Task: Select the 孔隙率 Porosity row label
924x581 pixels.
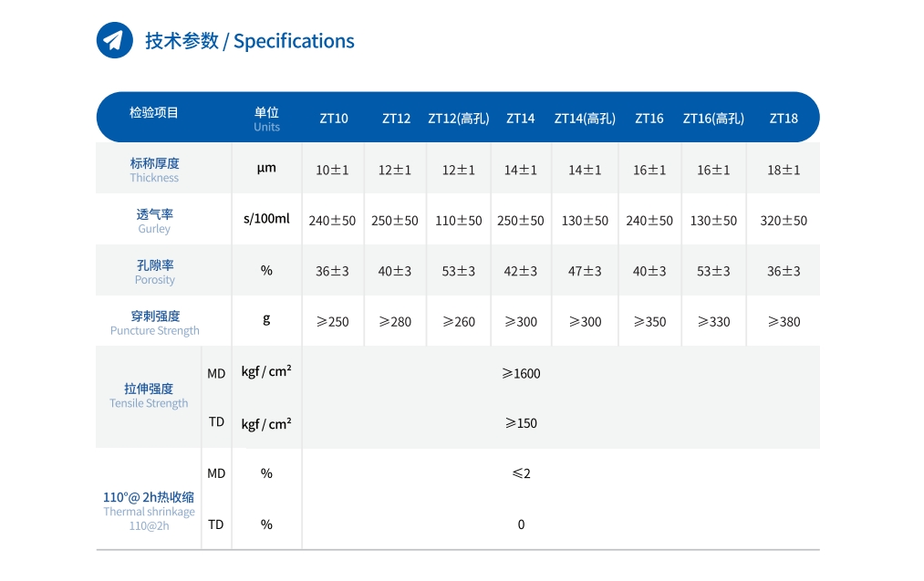Action: pos(154,272)
